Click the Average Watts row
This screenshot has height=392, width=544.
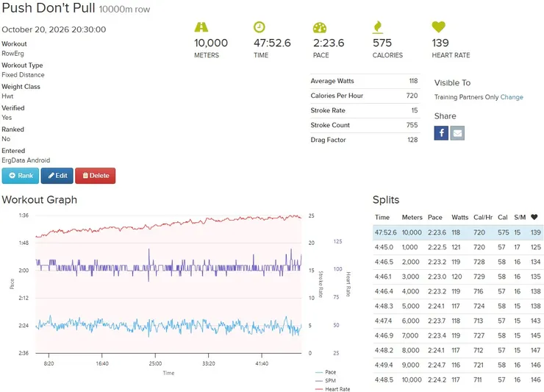[365, 81]
